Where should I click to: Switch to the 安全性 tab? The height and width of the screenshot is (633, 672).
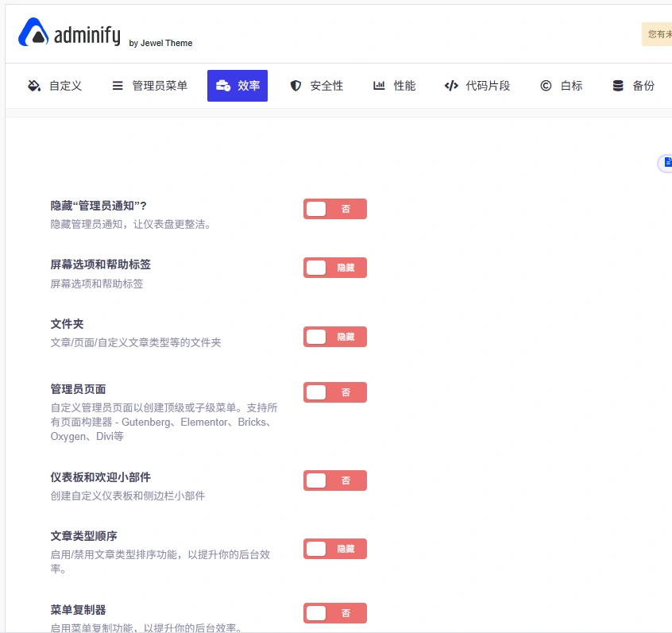pos(316,86)
